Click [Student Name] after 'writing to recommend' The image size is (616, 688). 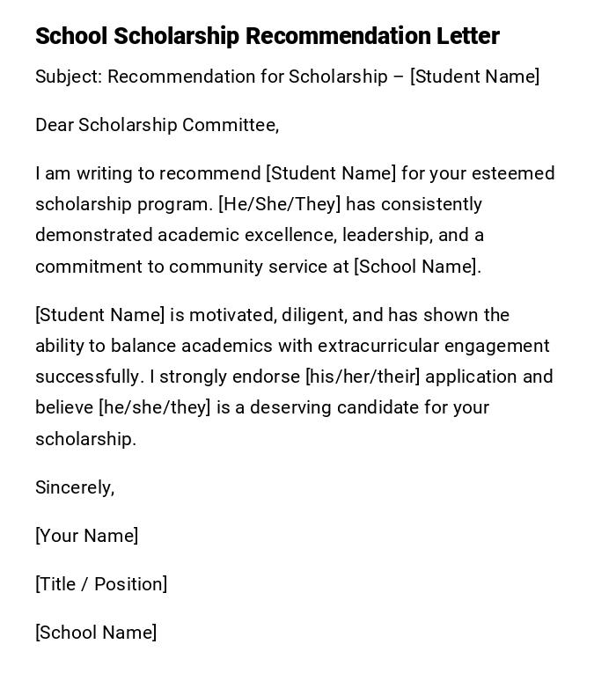(x=331, y=173)
